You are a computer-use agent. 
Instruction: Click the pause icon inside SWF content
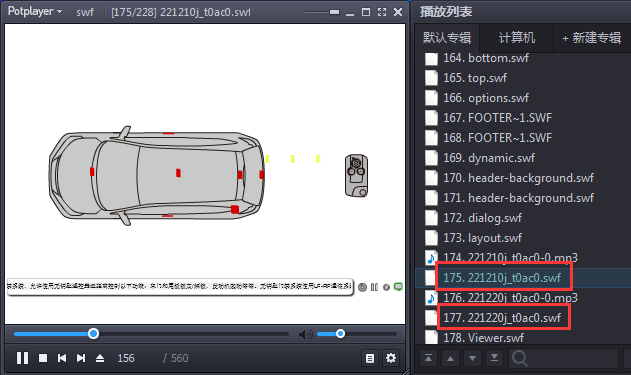[x=375, y=287]
